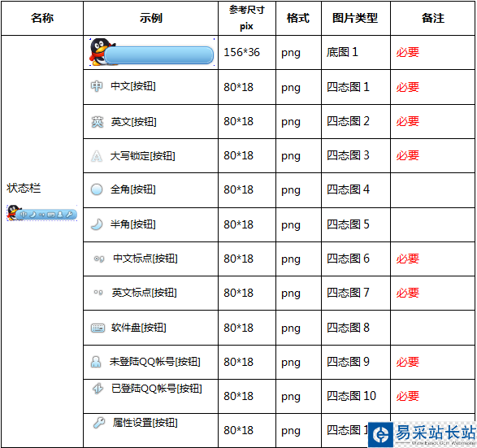This screenshot has width=477, height=448.
Task: Click 必要 in the 四态图 3 row
Action: tap(408, 155)
